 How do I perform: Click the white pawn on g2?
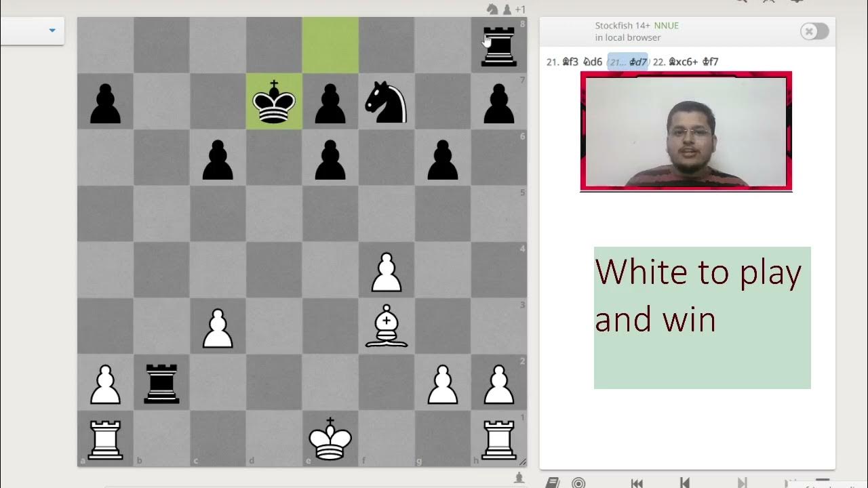pos(443,384)
